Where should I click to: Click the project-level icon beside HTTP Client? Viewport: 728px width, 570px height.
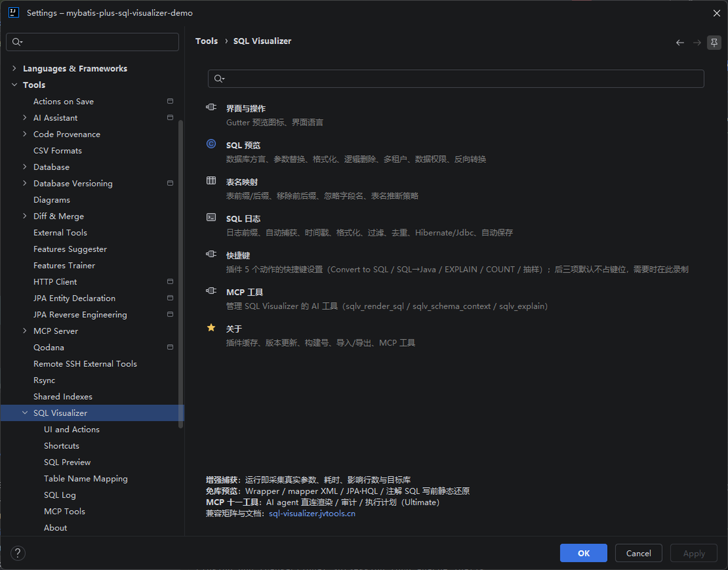pos(170,281)
